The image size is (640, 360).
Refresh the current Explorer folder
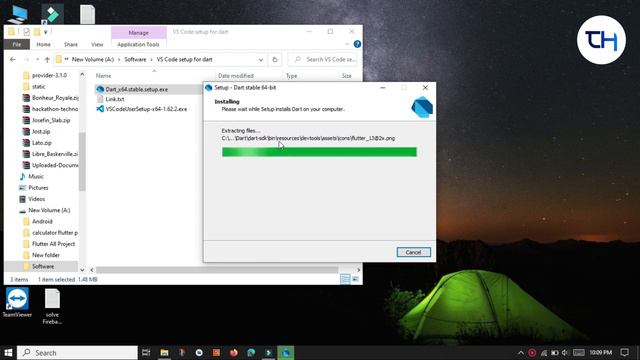pyautogui.click(x=275, y=60)
